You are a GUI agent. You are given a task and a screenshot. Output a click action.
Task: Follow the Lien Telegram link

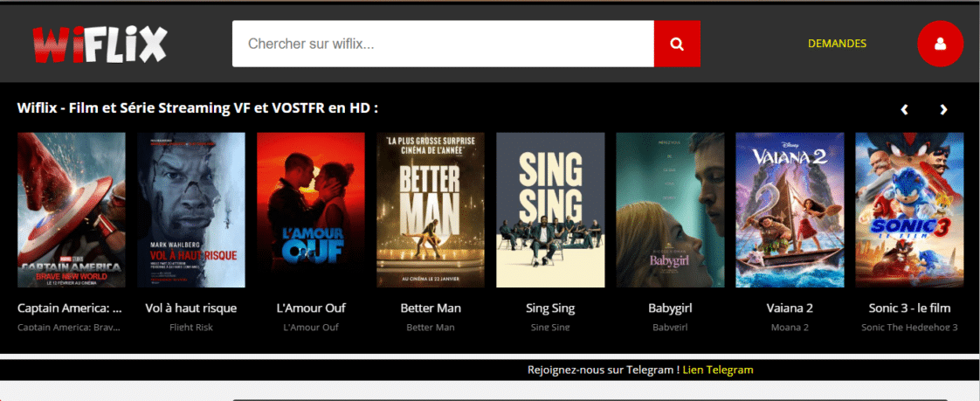pyautogui.click(x=718, y=370)
